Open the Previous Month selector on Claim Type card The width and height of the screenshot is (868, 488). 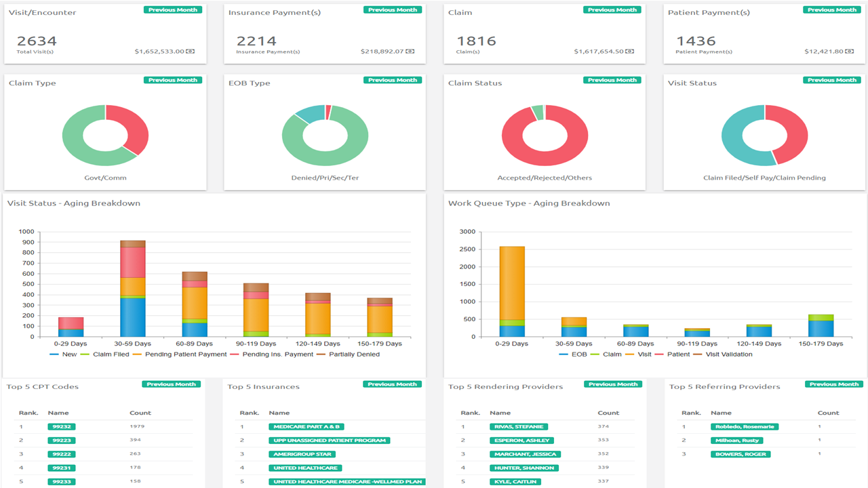(174, 79)
